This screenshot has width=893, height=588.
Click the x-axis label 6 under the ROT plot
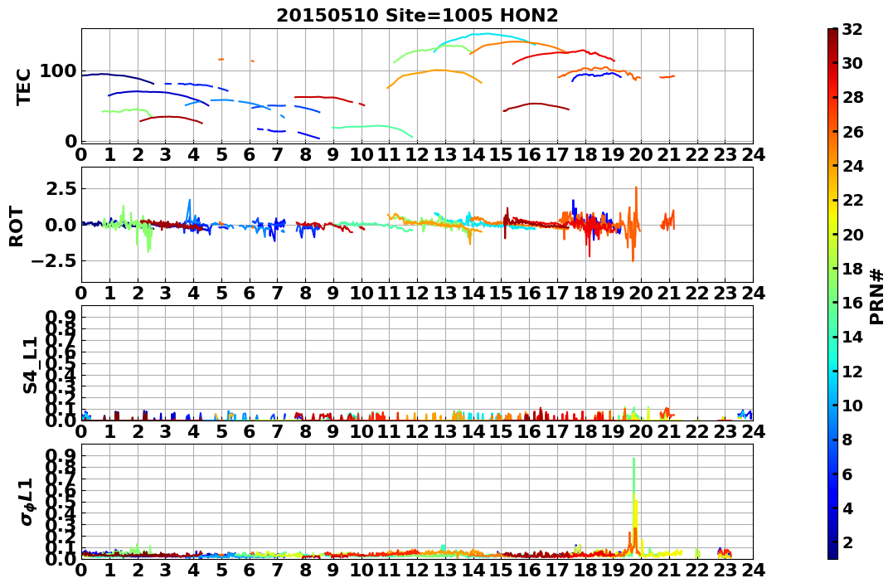tap(250, 293)
